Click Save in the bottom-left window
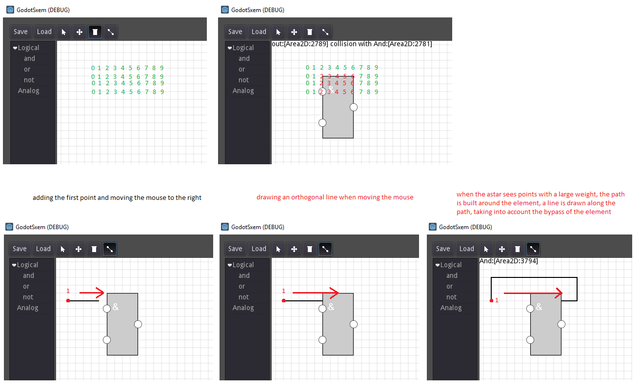 point(20,249)
